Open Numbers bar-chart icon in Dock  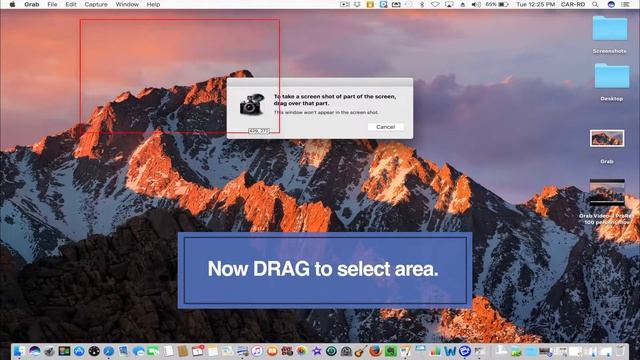coord(435,351)
